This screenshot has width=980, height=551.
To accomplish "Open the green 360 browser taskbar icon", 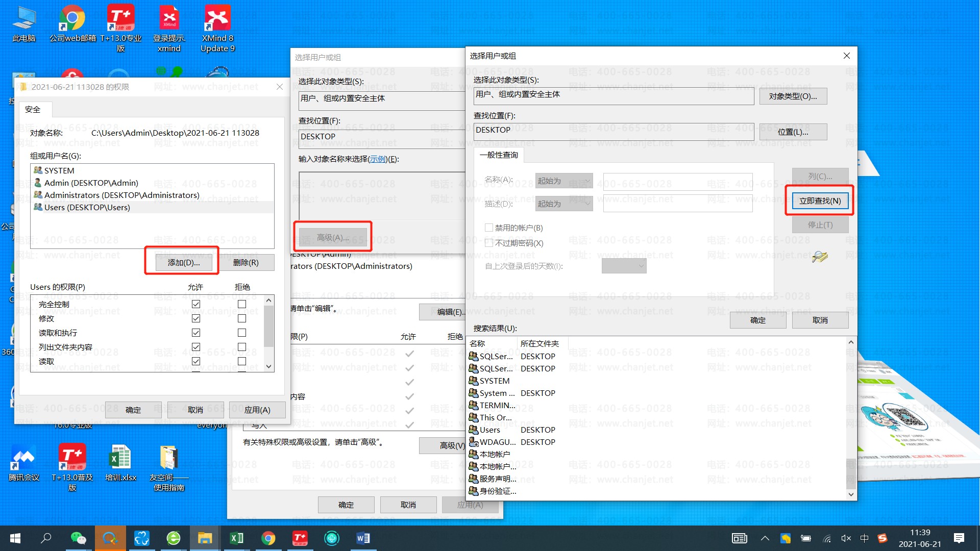I will coord(174,538).
